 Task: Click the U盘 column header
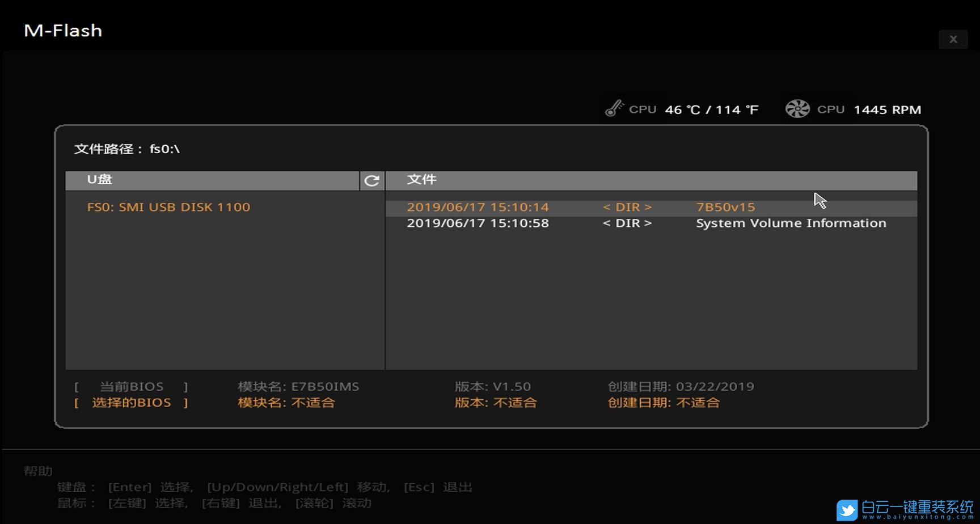click(x=100, y=180)
